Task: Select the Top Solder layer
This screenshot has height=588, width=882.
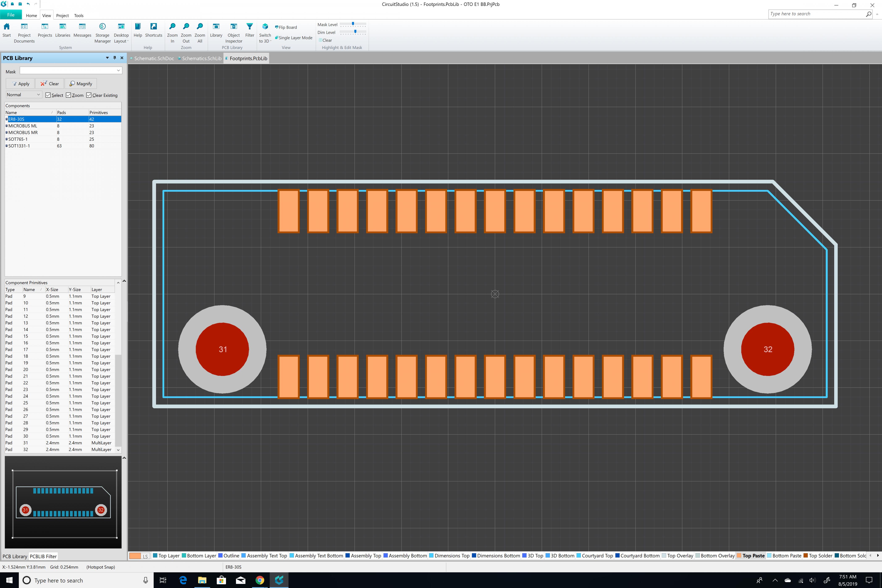Action: [818, 556]
